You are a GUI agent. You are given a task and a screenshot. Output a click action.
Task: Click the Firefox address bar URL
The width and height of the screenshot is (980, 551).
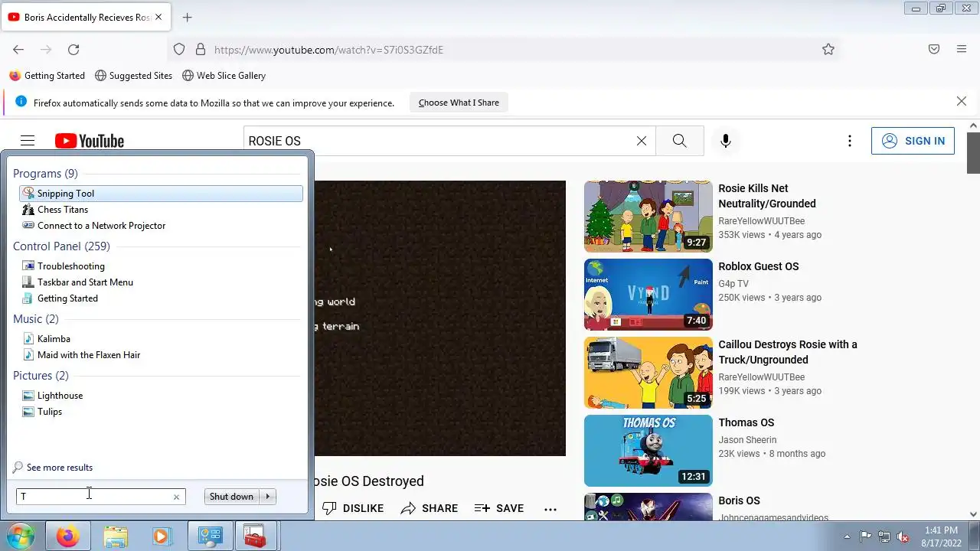tap(328, 50)
